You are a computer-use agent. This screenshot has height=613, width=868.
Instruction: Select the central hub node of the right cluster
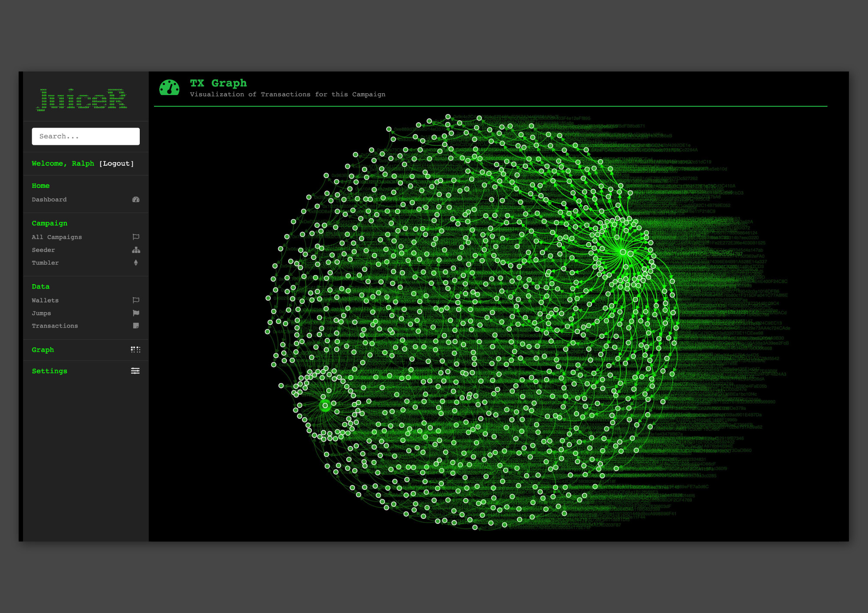623,252
